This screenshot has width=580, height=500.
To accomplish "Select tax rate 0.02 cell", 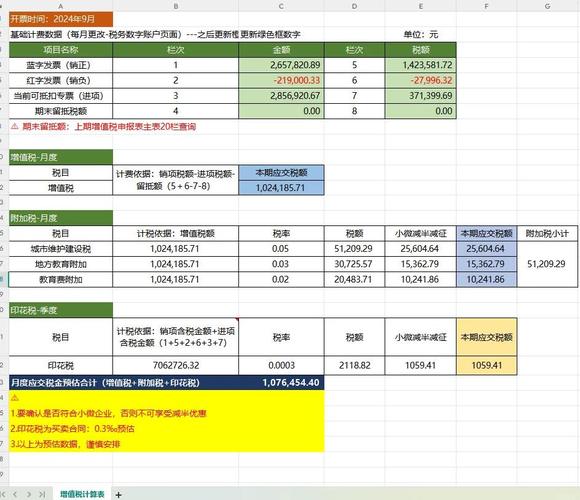I will (x=281, y=280).
